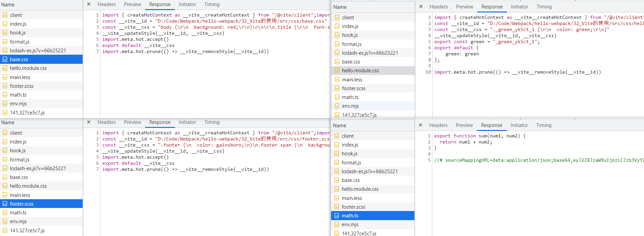Open Timing tab in bottom-left panel
The height and width of the screenshot is (236, 644).
(x=212, y=122)
